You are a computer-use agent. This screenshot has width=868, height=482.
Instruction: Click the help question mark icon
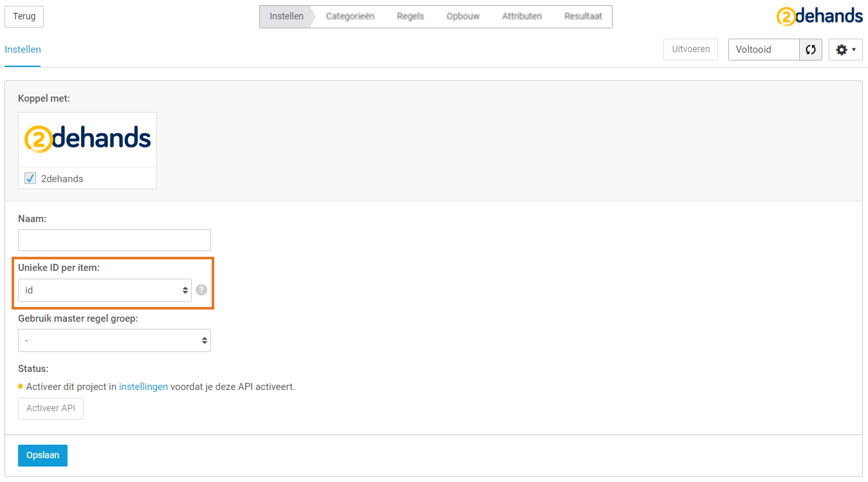[x=201, y=290]
